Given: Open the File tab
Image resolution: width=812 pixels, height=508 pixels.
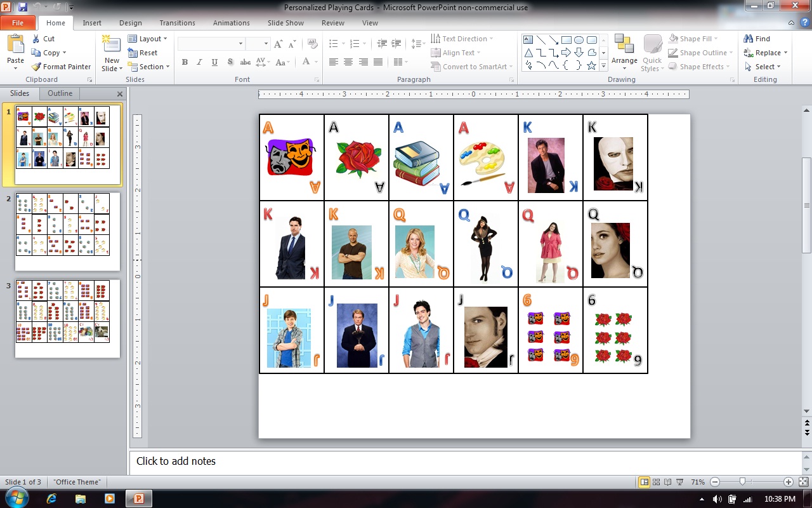Looking at the screenshot, I should click(x=18, y=23).
